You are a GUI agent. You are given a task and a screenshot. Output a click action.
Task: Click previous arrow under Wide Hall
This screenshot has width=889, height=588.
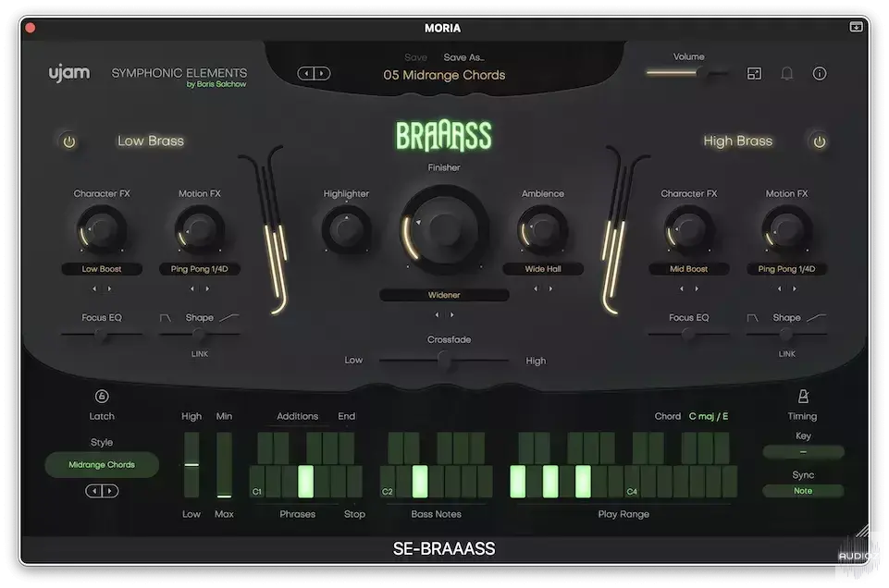[536, 288]
